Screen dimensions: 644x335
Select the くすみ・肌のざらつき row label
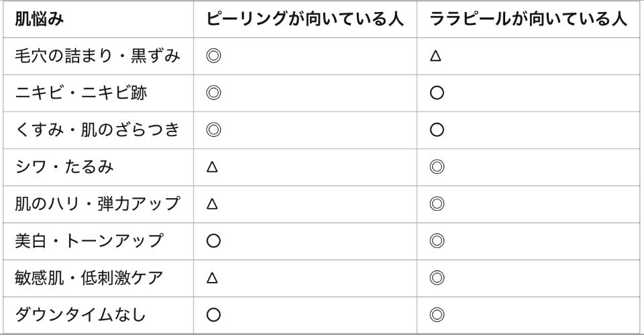(97, 130)
